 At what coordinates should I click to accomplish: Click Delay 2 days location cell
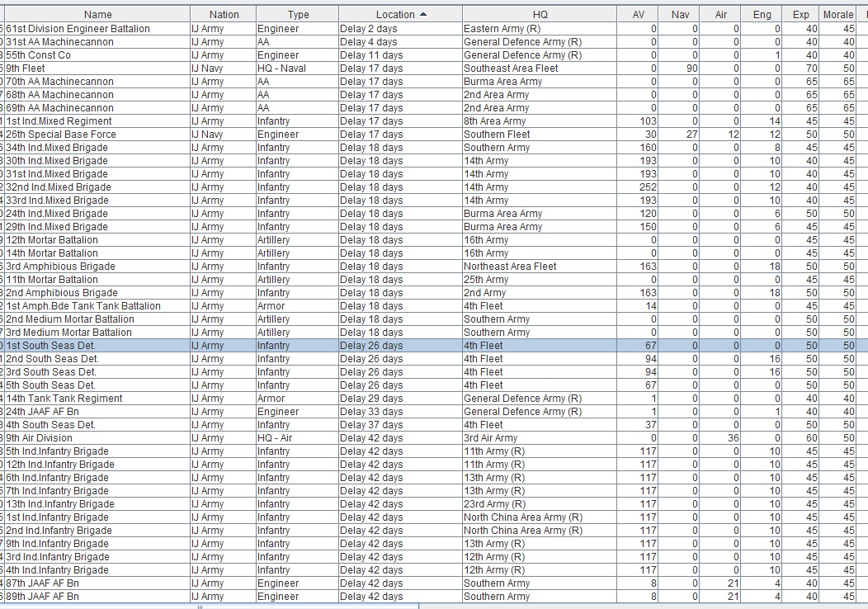[400, 29]
